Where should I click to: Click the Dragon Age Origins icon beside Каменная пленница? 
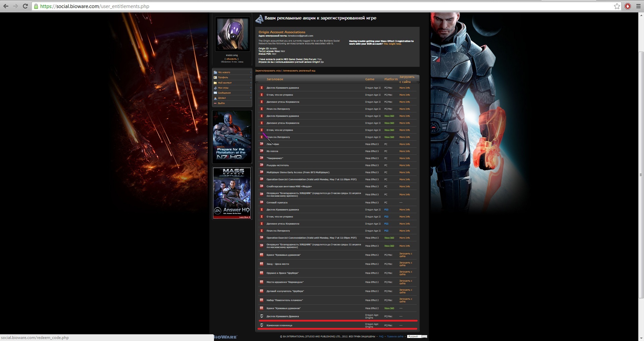[x=262, y=325]
